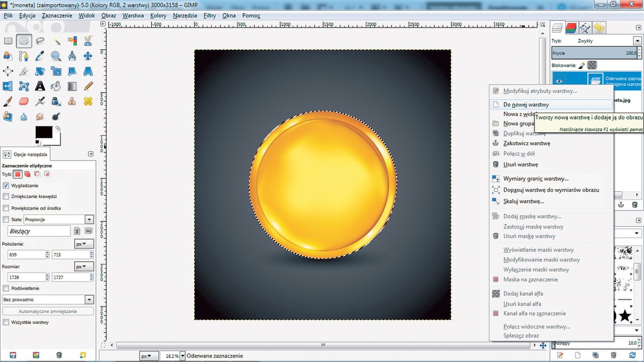Select the Flip tool

click(x=8, y=86)
